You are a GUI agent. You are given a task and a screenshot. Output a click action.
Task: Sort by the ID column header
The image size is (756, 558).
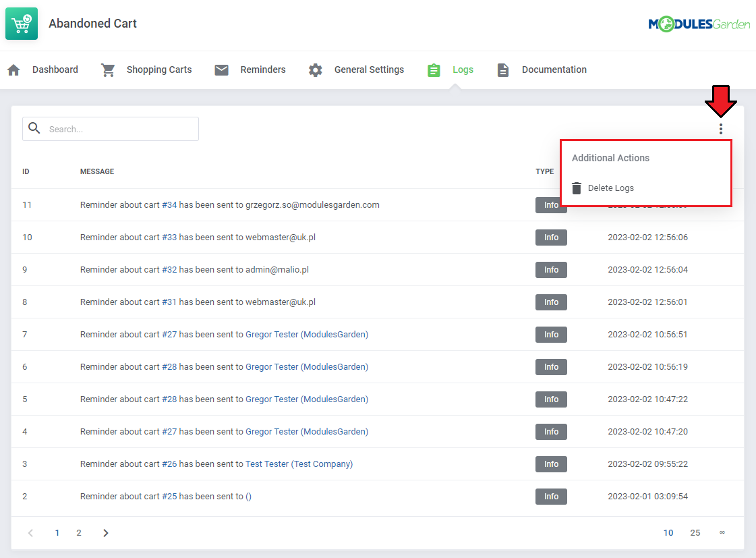26,171
